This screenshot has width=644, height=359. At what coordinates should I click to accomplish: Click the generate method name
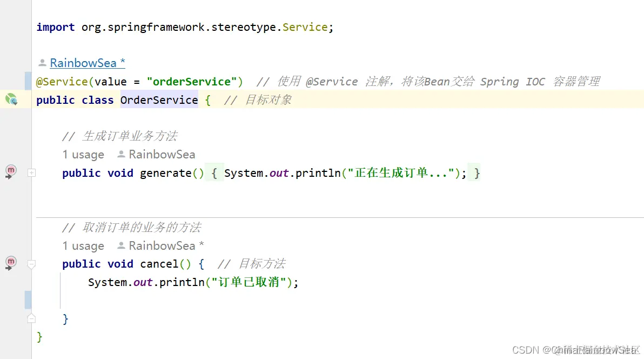(x=166, y=173)
